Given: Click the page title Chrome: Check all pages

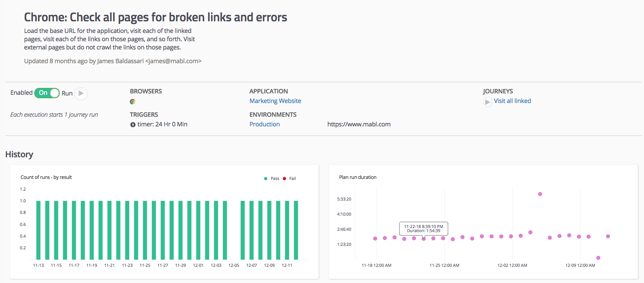Looking at the screenshot, I should click(x=156, y=17).
